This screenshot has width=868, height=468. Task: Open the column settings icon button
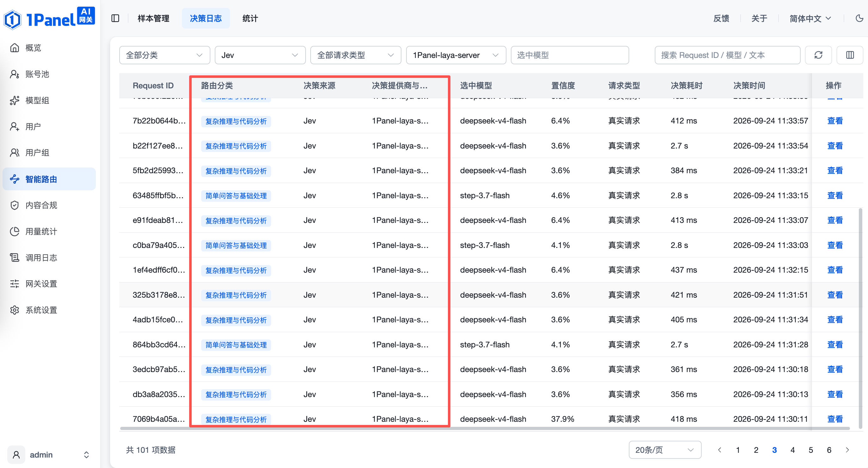[x=850, y=55]
